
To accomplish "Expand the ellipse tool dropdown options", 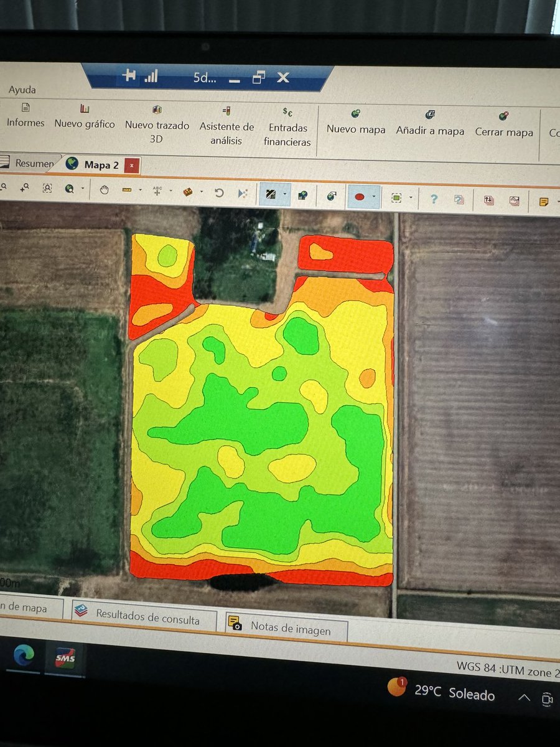I will 373,197.
